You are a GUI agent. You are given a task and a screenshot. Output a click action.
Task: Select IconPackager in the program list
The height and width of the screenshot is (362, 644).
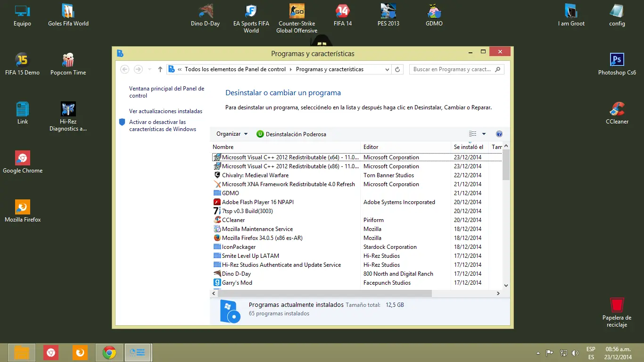[356, 247]
